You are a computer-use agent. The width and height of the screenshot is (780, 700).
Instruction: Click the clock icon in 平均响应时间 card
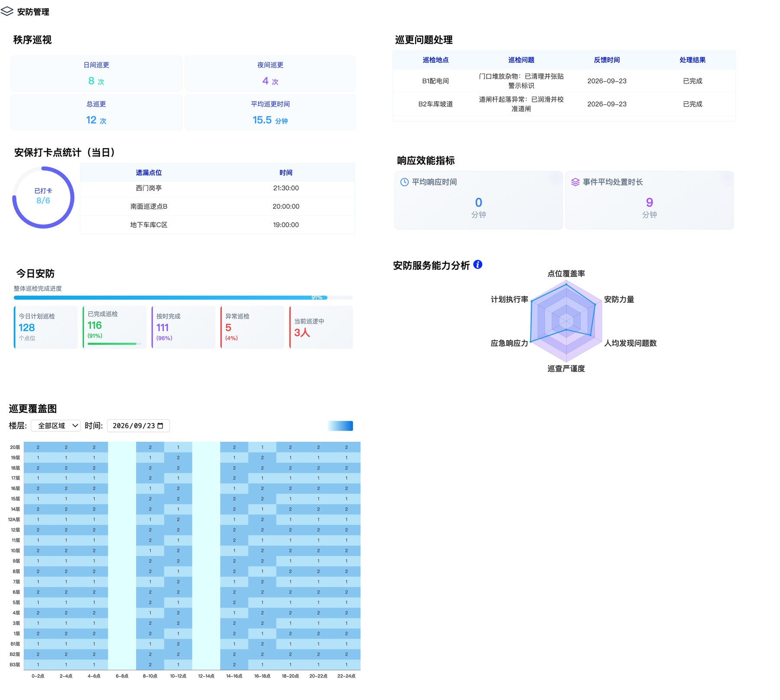404,182
